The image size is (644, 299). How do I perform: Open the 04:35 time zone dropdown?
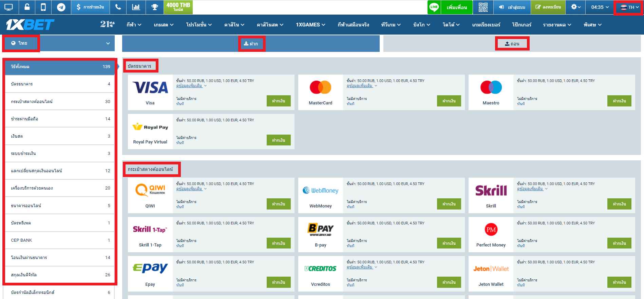600,7
